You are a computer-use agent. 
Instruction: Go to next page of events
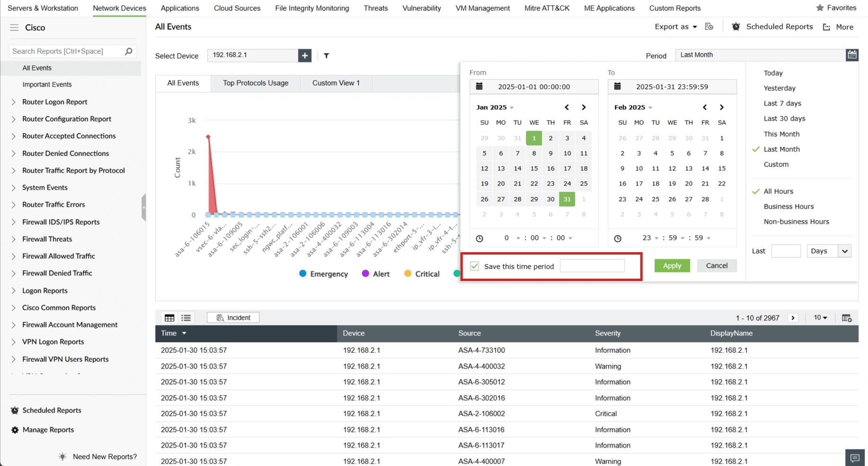[x=793, y=318]
